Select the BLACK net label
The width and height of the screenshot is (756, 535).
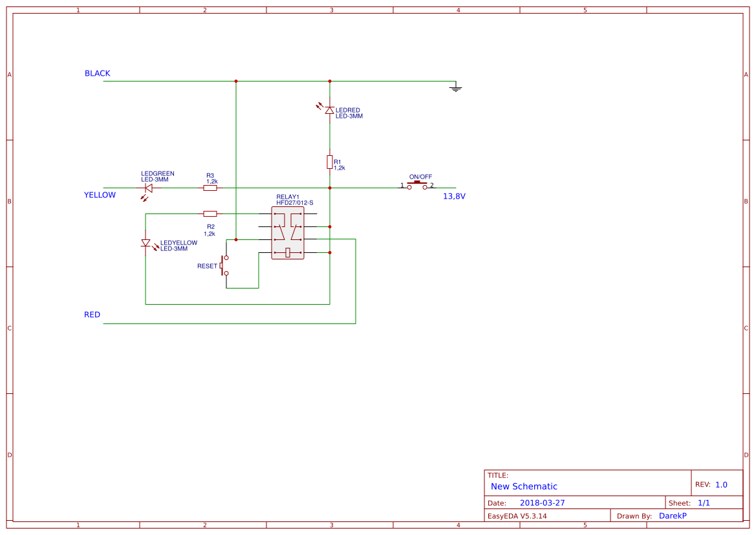coord(97,73)
